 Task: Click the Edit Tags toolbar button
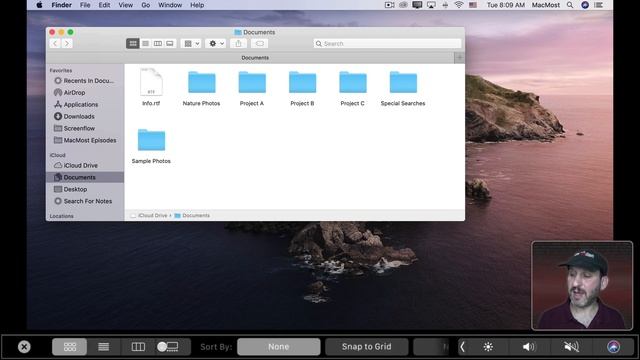[260, 43]
